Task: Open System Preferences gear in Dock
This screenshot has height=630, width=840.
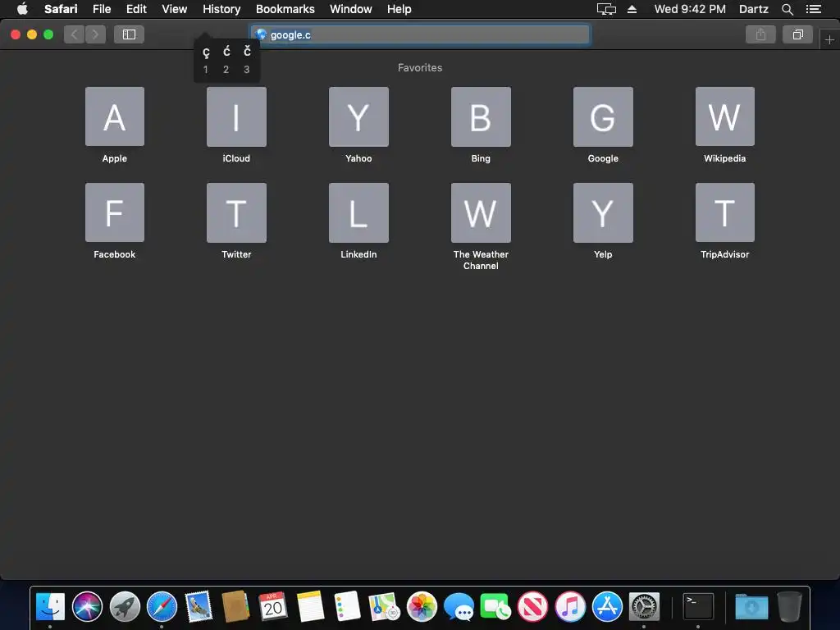Action: click(644, 607)
